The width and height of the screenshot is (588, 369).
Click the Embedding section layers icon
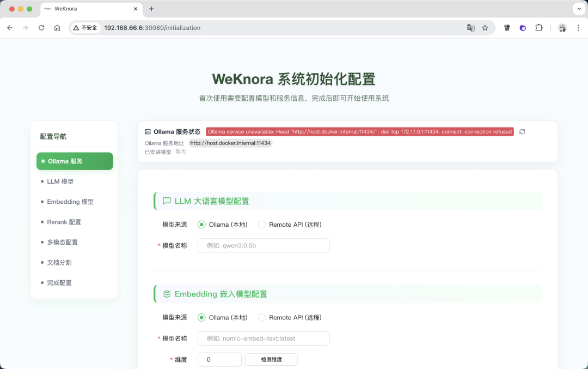167,294
